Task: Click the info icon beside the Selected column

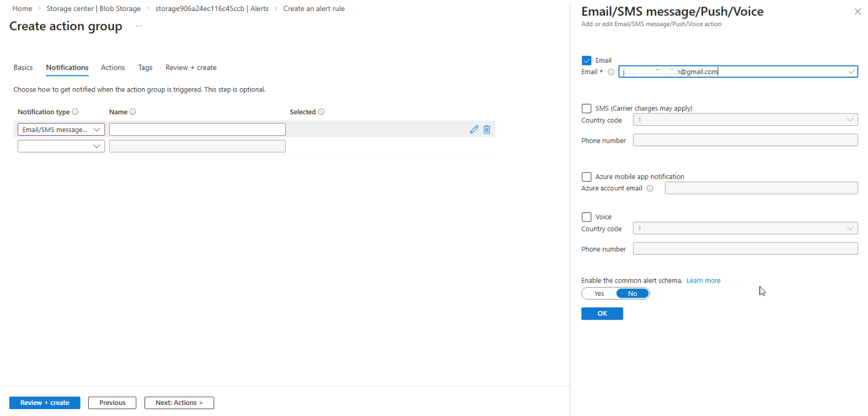Action: [321, 112]
